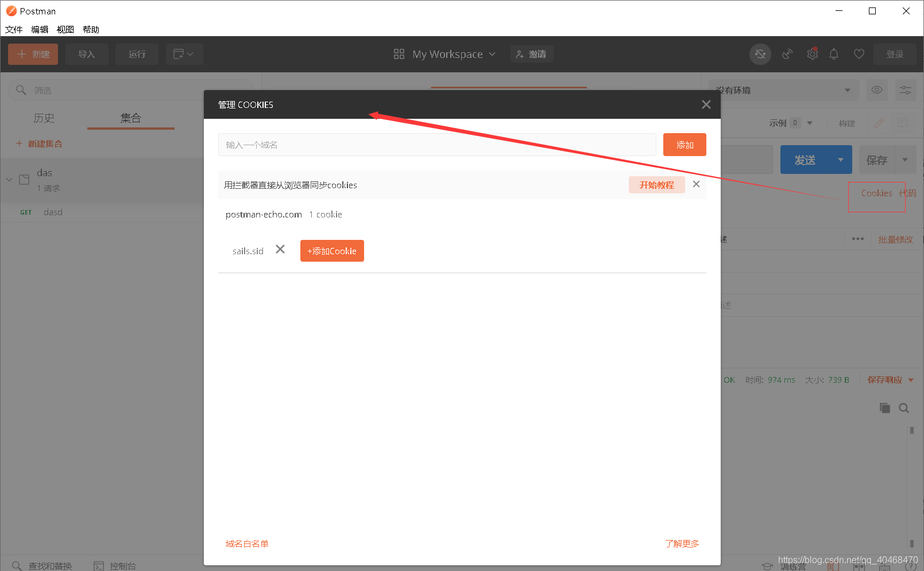Click the response panel scrollbar
924x571 pixels.
911,486
